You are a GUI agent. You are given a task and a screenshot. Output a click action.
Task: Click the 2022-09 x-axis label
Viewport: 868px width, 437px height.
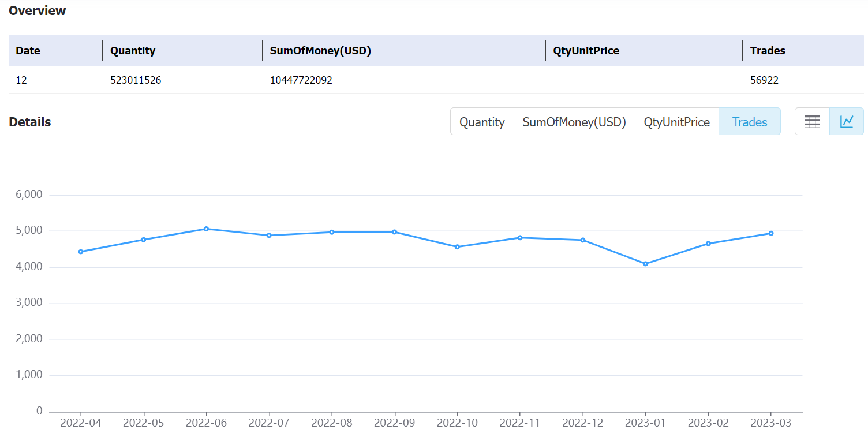(x=395, y=423)
